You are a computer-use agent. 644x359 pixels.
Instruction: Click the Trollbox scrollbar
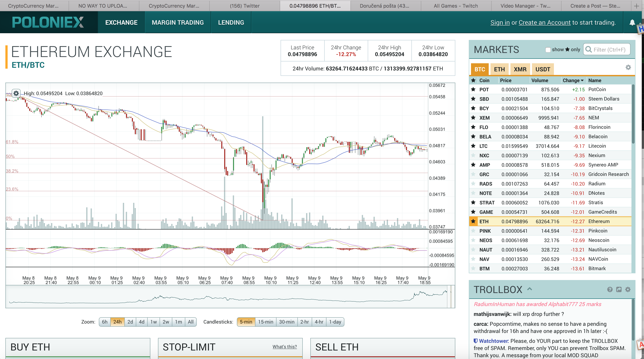633,320
